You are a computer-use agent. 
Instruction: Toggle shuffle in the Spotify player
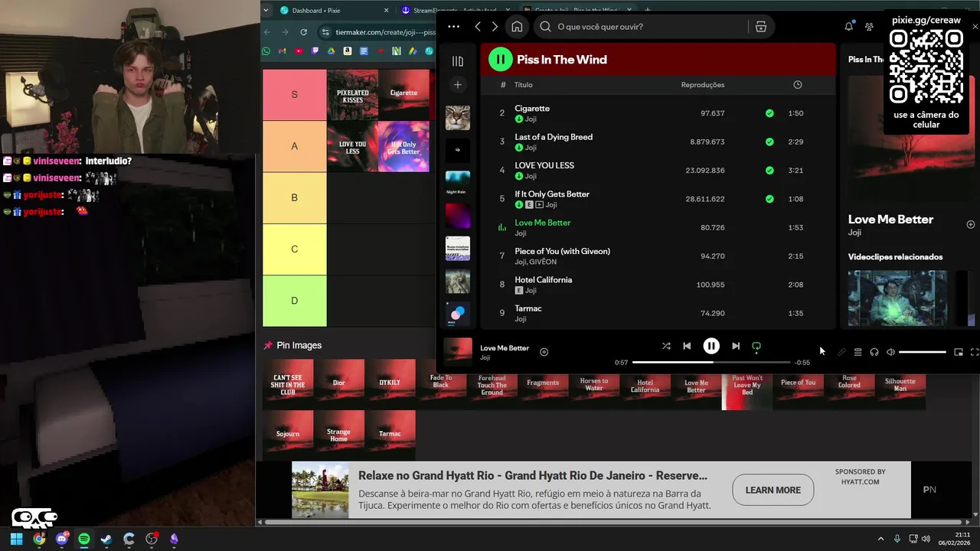666,346
